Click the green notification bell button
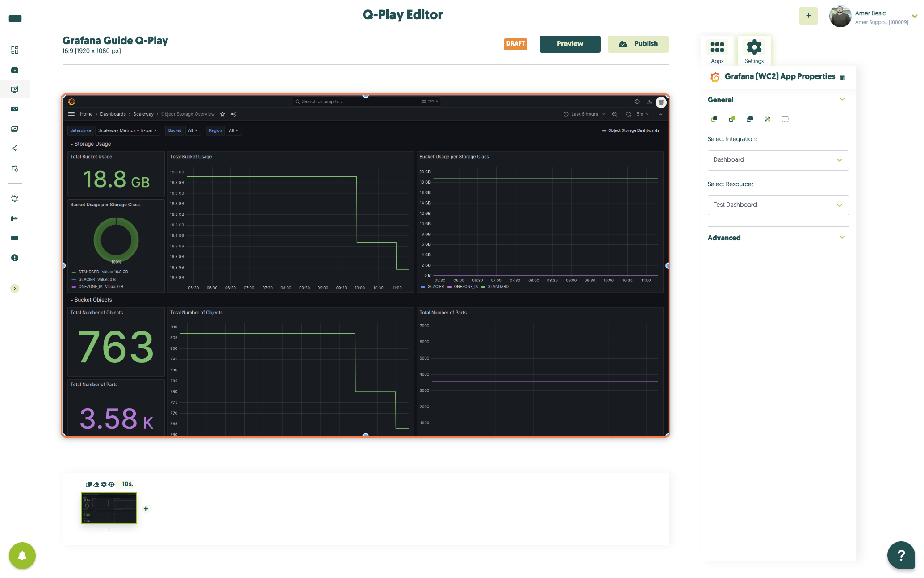924x578 pixels. coord(22,556)
